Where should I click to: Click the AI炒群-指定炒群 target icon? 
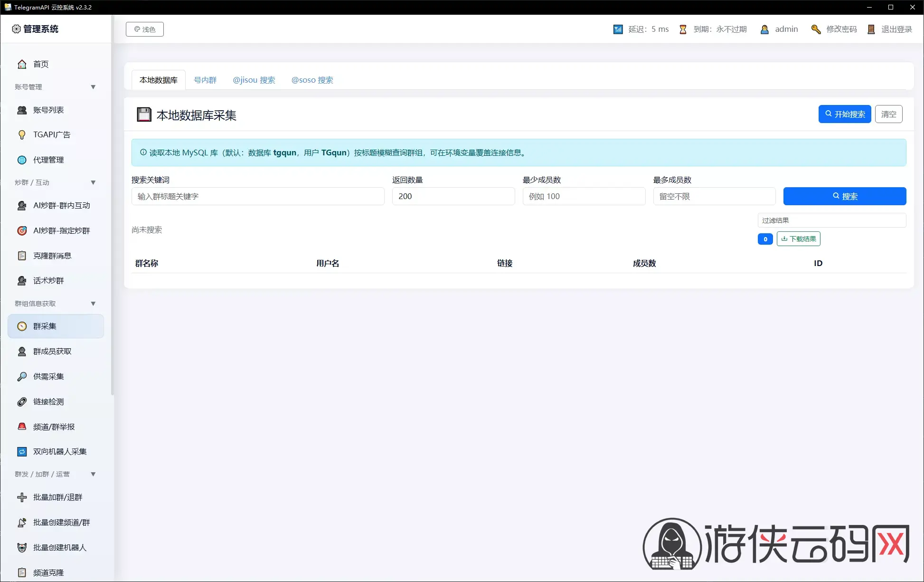click(22, 231)
